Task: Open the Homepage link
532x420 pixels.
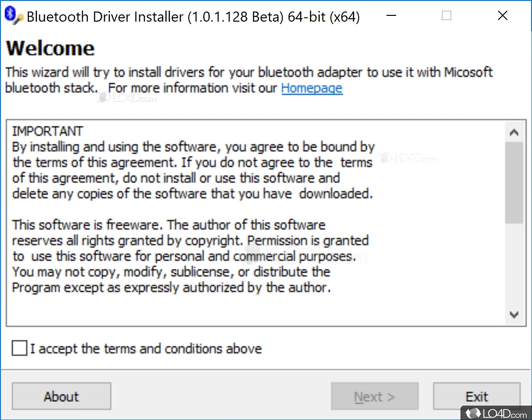Action: tap(312, 88)
